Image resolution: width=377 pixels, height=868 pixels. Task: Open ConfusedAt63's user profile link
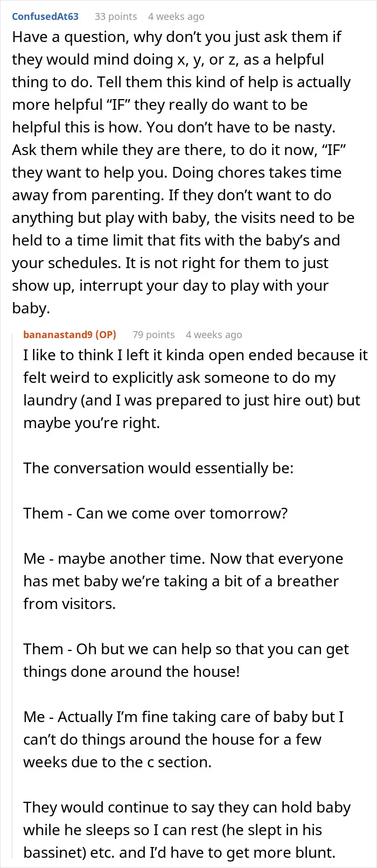coord(45,16)
